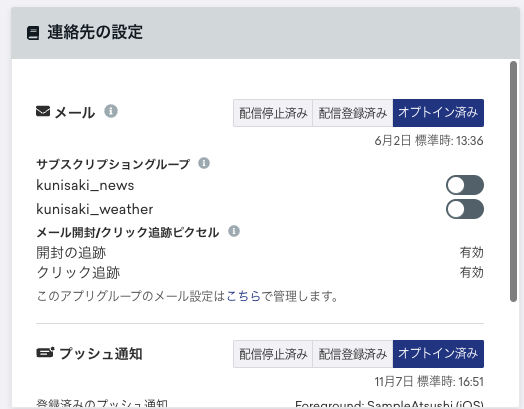Screen dimensions: 524x409
Task: Select オプトイン済み for email
Action: [438, 113]
